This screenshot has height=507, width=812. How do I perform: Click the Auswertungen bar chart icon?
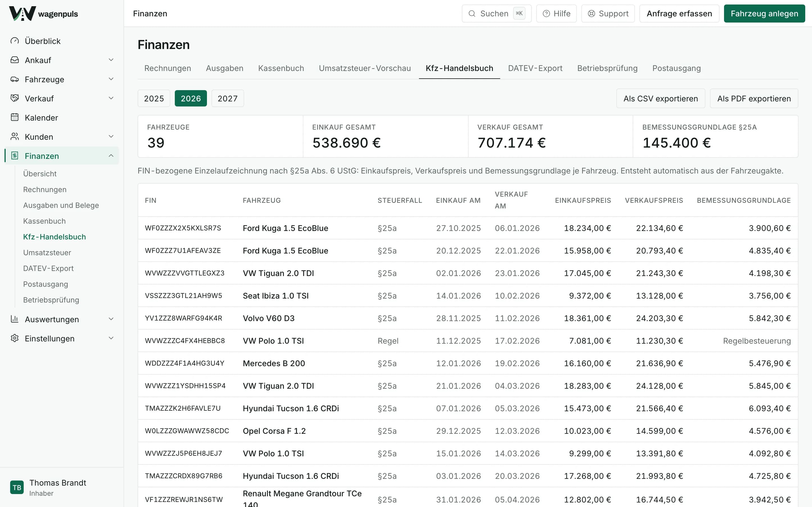pos(14,319)
